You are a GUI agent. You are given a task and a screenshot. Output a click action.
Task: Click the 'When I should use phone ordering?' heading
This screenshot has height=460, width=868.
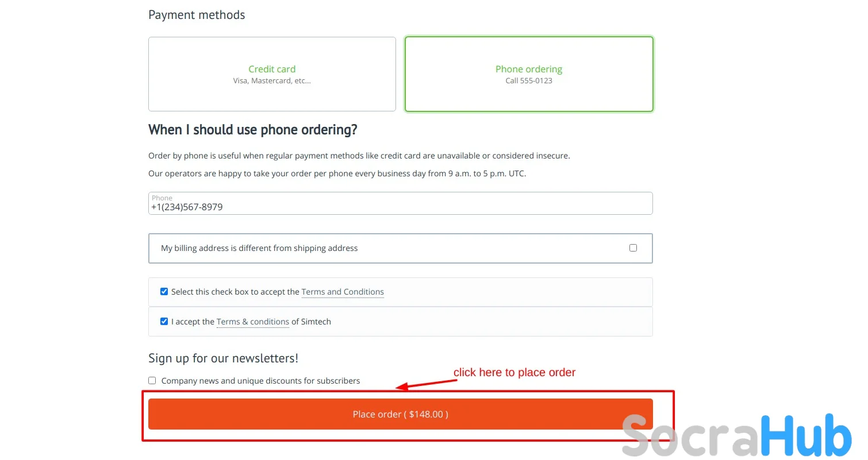click(x=253, y=130)
